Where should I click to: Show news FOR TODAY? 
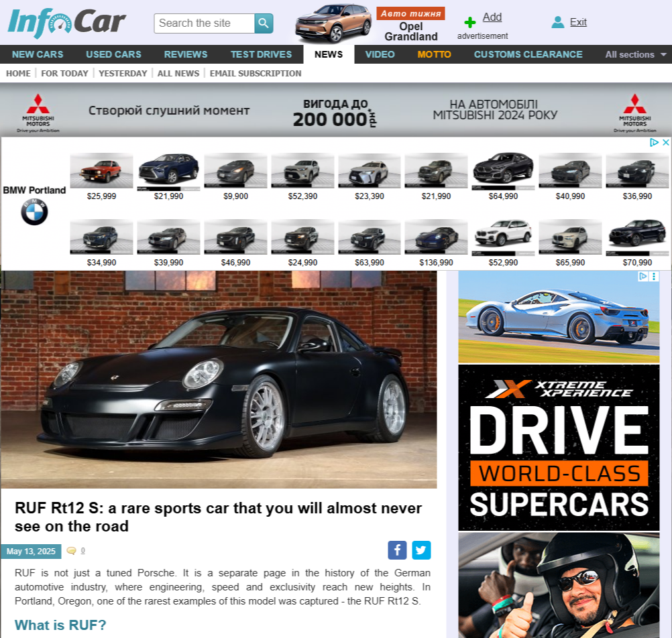pos(64,73)
